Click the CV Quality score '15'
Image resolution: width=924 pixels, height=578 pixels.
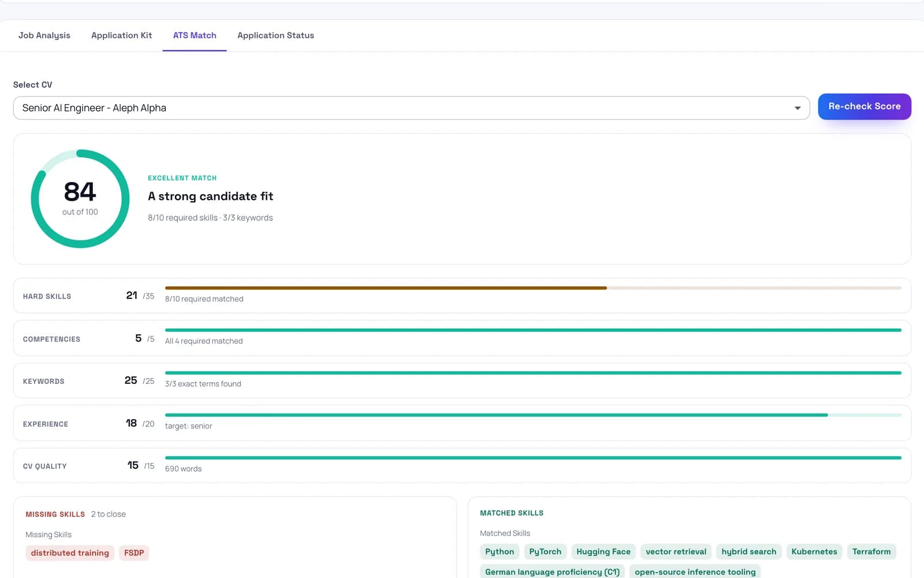[133, 465]
